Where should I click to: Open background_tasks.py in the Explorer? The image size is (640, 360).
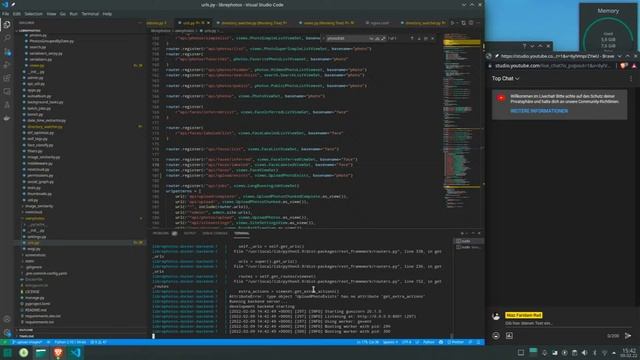[45, 102]
